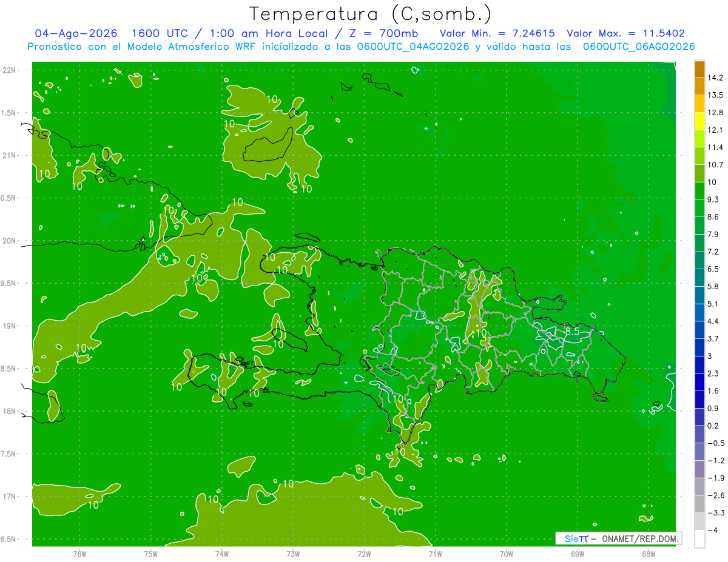Screen dimensions: 728x562
Task: Click the '20N' latitude label
Action: coord(10,241)
